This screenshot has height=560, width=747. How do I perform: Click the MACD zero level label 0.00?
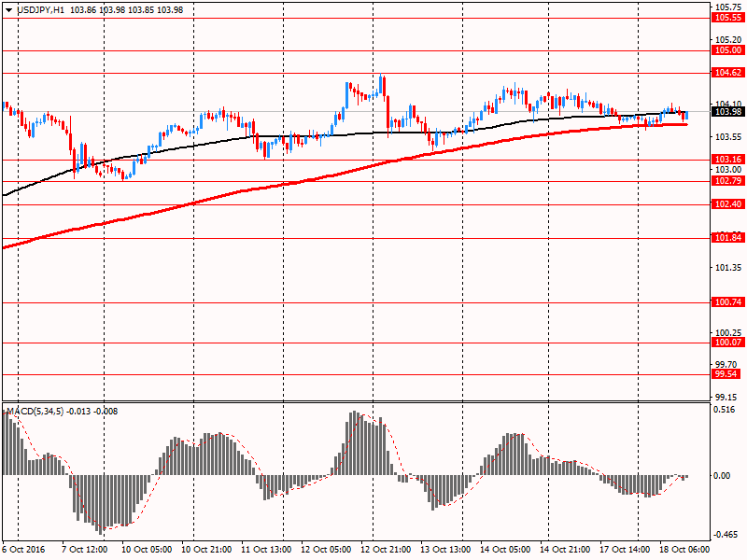(x=723, y=476)
